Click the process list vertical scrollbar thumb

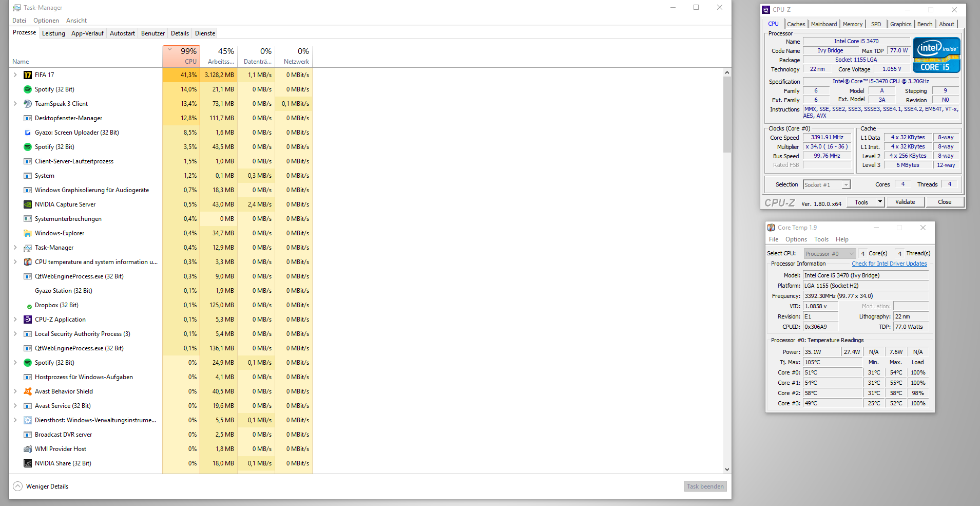click(x=727, y=115)
